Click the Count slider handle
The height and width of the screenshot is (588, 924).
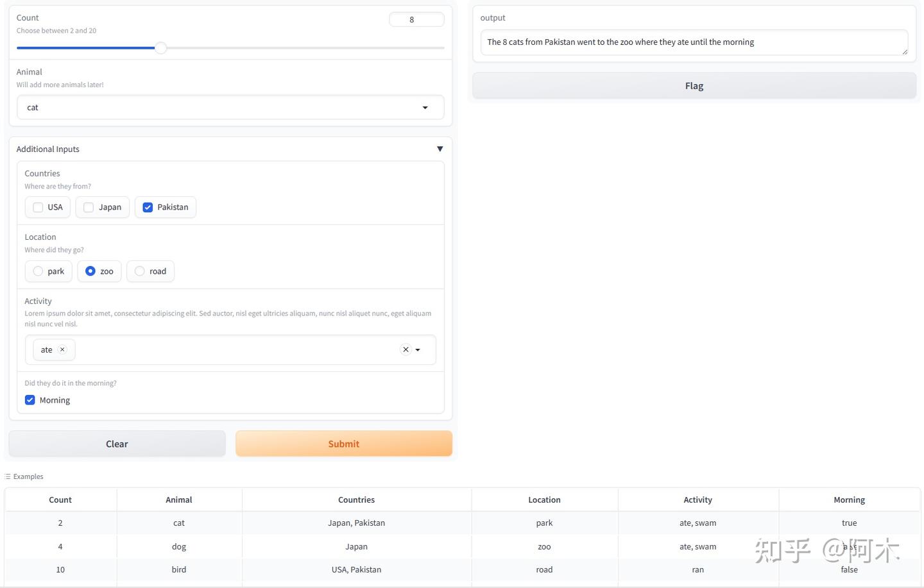161,48
